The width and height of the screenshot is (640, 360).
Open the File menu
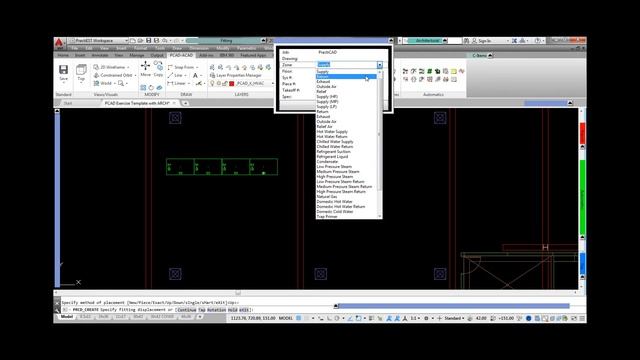click(74, 48)
